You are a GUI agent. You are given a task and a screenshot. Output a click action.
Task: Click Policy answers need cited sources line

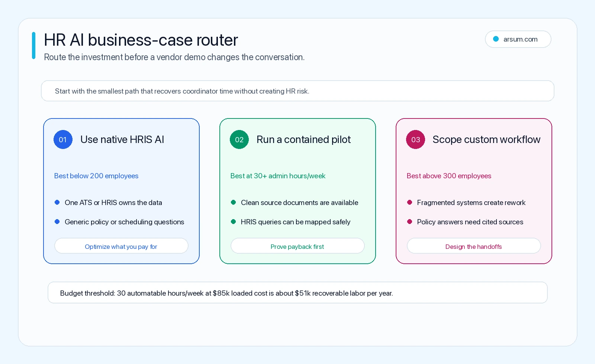pos(470,222)
